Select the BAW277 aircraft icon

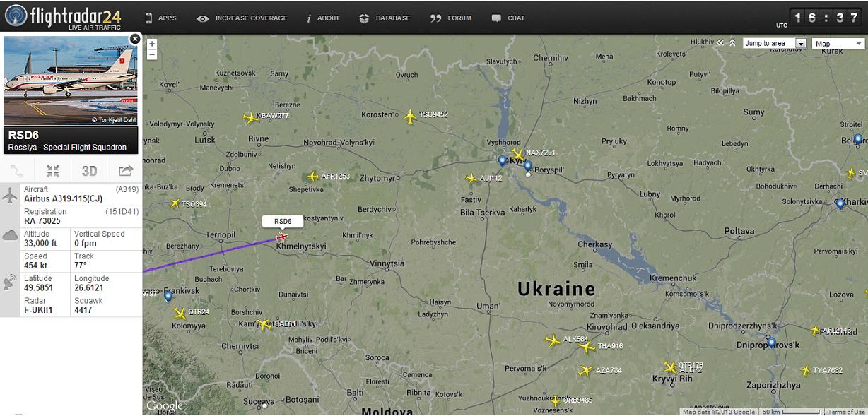pos(250,117)
